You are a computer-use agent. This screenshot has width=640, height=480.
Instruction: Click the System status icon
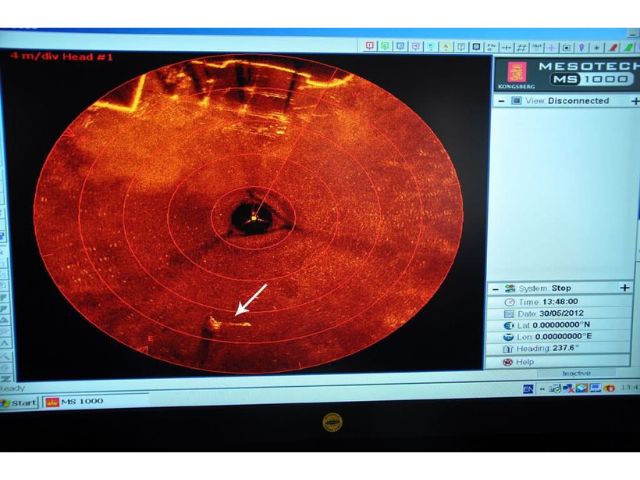pos(510,289)
